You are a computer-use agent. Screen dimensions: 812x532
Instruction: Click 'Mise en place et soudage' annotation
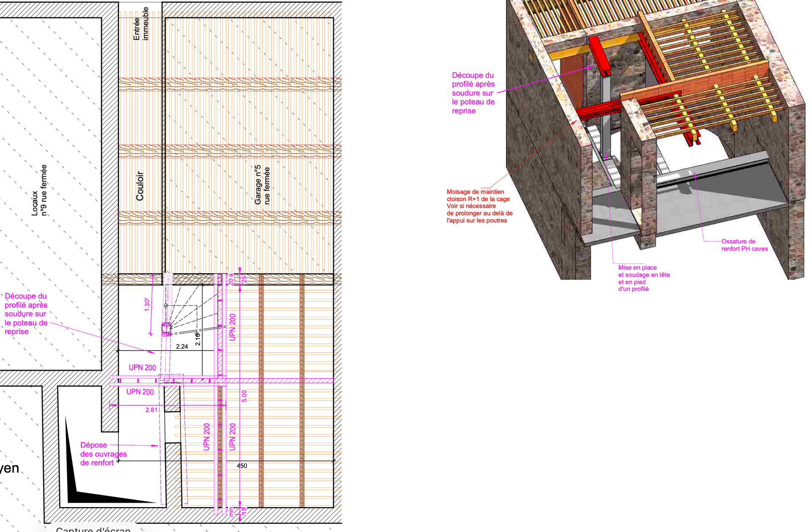click(x=644, y=278)
